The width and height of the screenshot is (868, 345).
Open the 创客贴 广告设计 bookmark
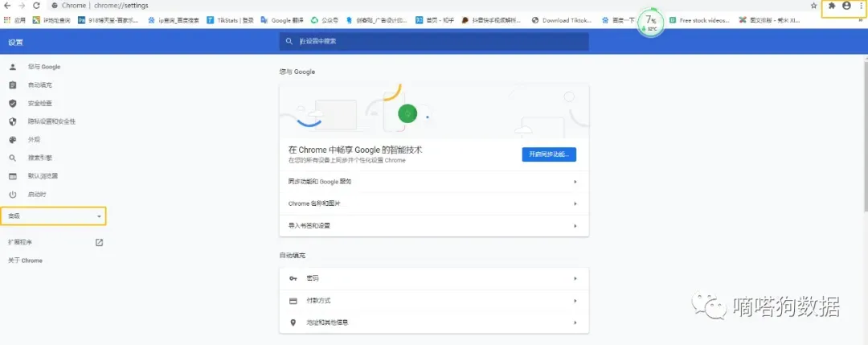(377, 20)
